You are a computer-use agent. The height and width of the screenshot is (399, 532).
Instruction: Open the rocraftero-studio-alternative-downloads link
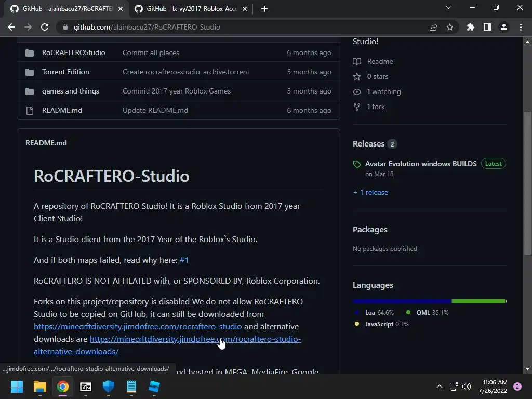click(195, 339)
